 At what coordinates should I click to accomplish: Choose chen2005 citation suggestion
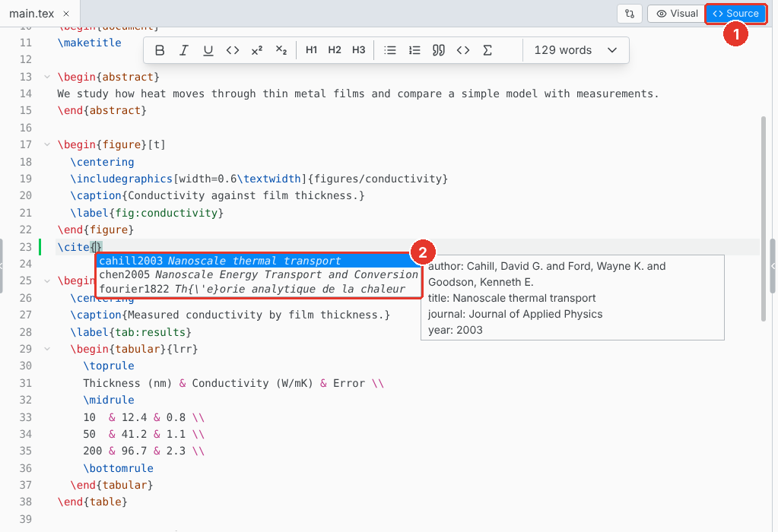pyautogui.click(x=258, y=274)
